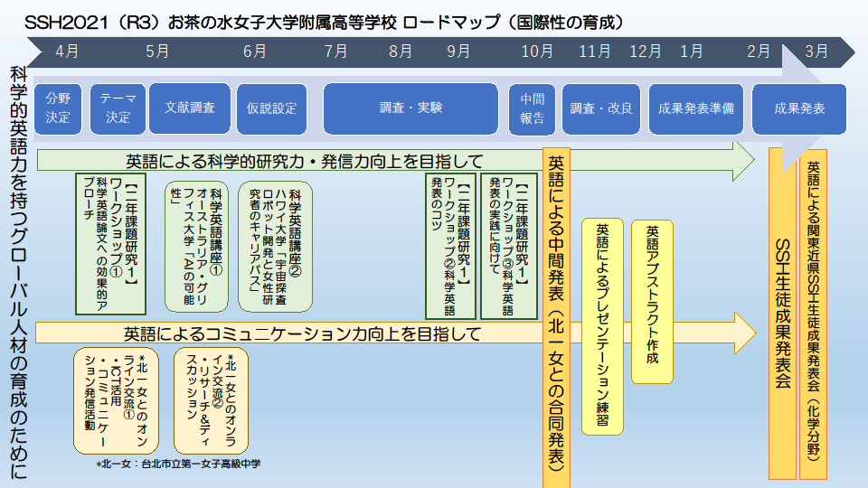Select the ワークショップ②科学英語 box
This screenshot has width=868, height=488.
[x=450, y=246]
